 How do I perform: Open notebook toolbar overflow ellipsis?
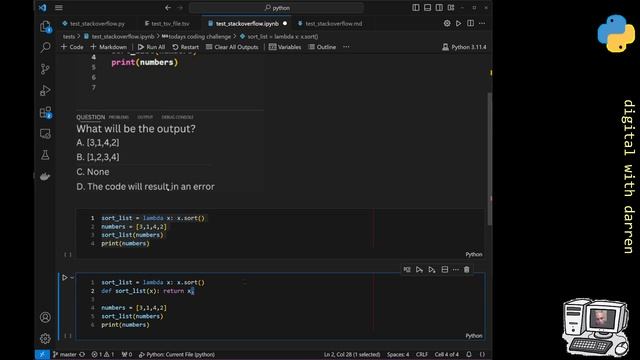(x=346, y=47)
